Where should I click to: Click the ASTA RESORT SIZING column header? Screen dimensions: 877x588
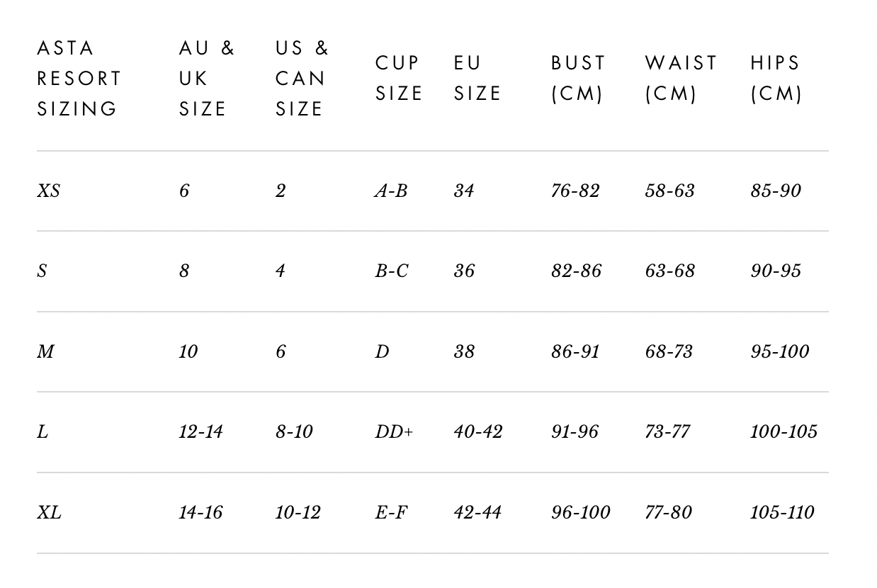[x=79, y=79]
